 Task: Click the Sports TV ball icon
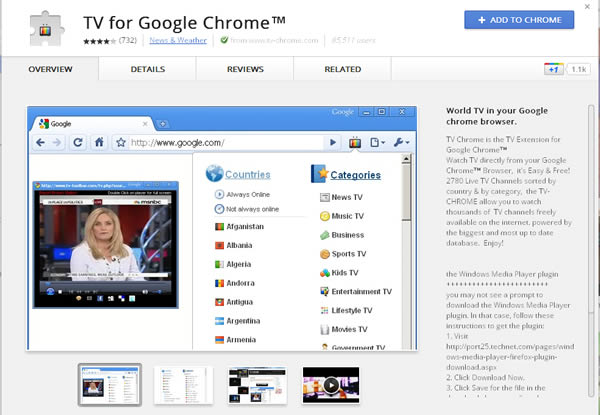(324, 254)
